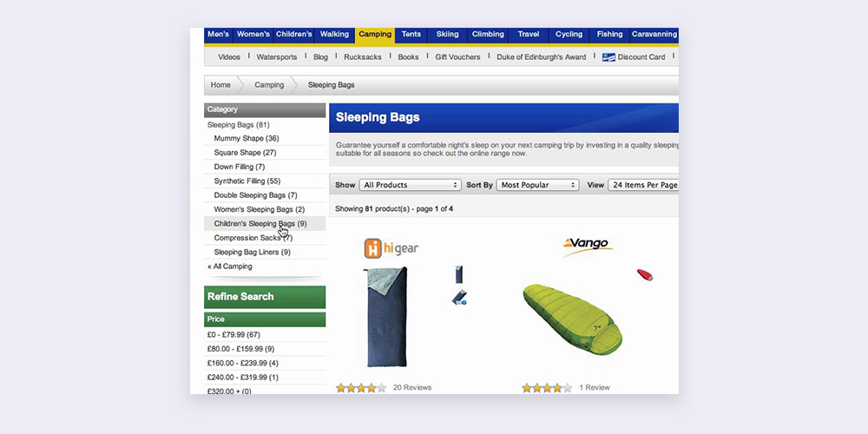Open the Rucksacks menu link

363,57
